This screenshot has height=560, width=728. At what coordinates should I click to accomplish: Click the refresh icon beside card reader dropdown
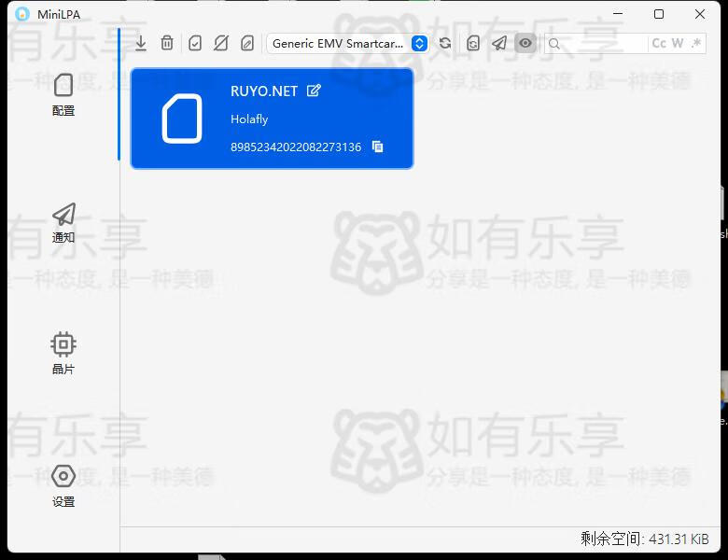(445, 43)
